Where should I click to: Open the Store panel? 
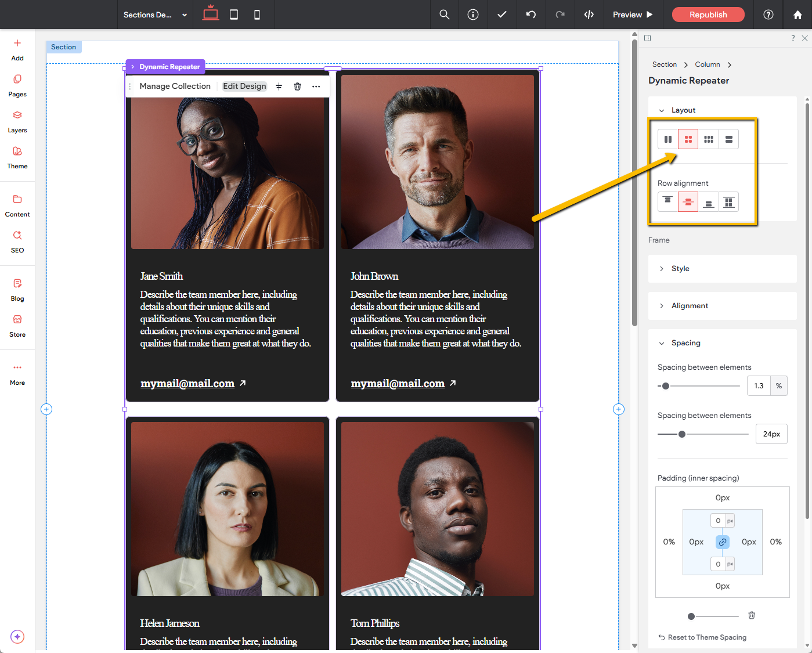pos(17,326)
